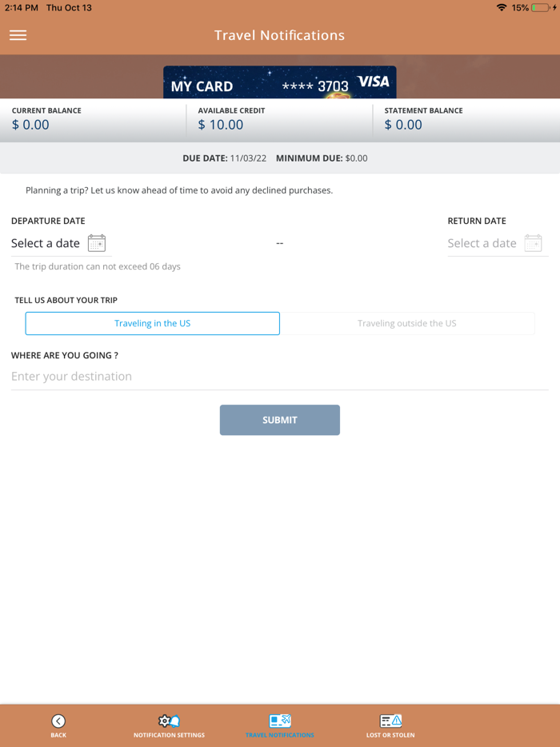Image resolution: width=560 pixels, height=747 pixels.
Task: Tap the Available Credit amount
Action: pos(221,125)
